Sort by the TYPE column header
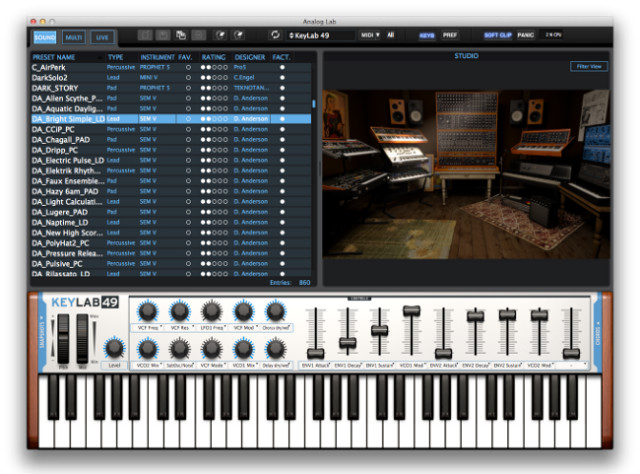Screen dimensions: 640x474 click(x=116, y=57)
